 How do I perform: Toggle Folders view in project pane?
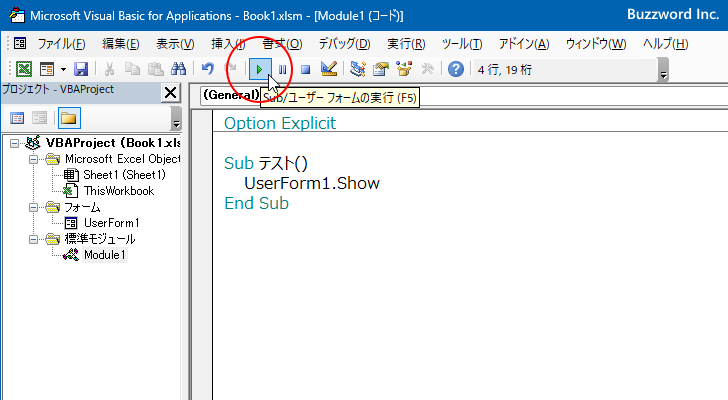(x=69, y=118)
